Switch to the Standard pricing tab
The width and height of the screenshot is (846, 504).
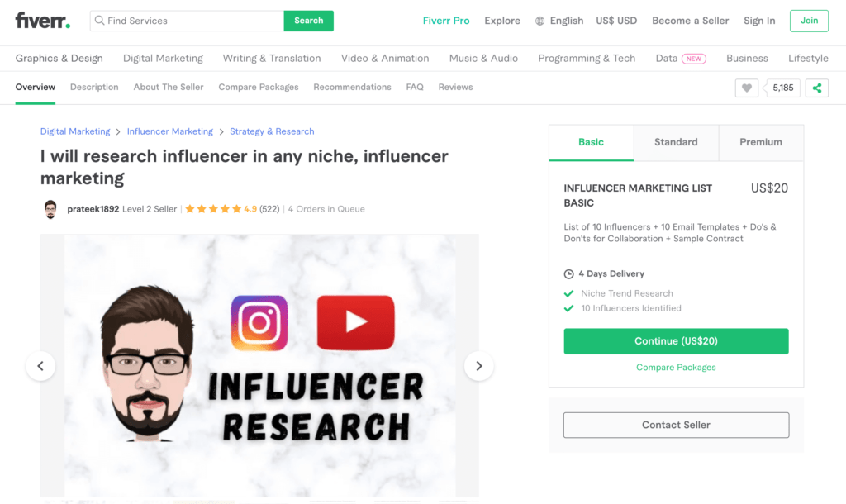tap(676, 142)
